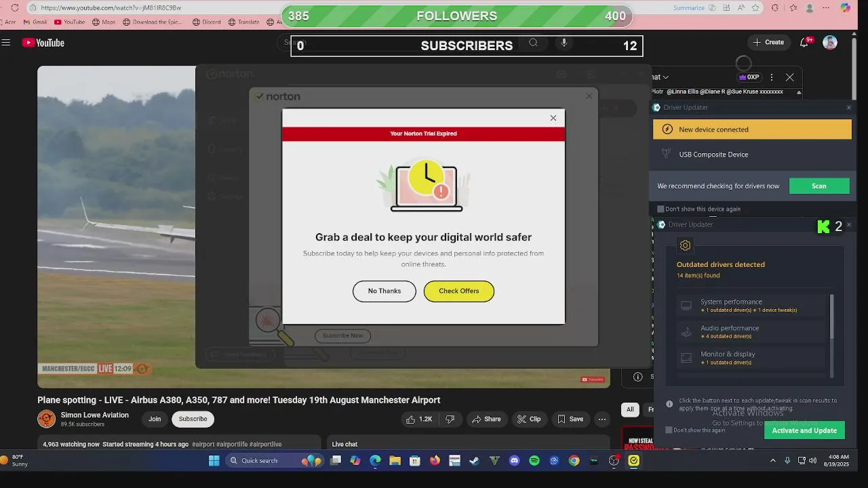Expand the live chat mode dropdown chevron
Image resolution: width=868 pixels, height=488 pixels.
click(x=666, y=77)
